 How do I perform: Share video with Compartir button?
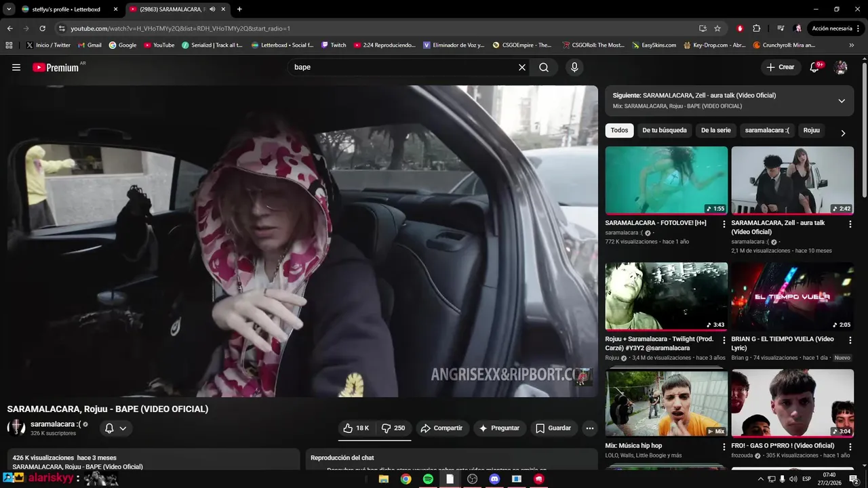[441, 428]
